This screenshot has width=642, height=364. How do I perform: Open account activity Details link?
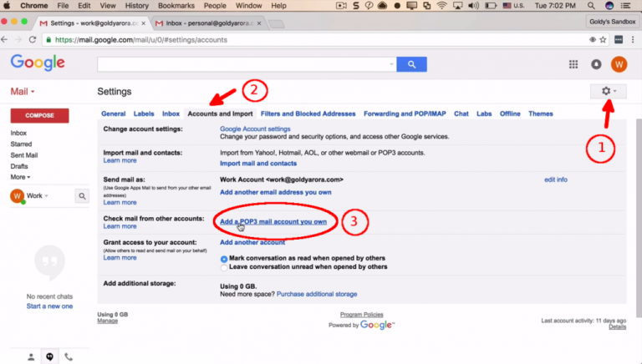pyautogui.click(x=617, y=326)
